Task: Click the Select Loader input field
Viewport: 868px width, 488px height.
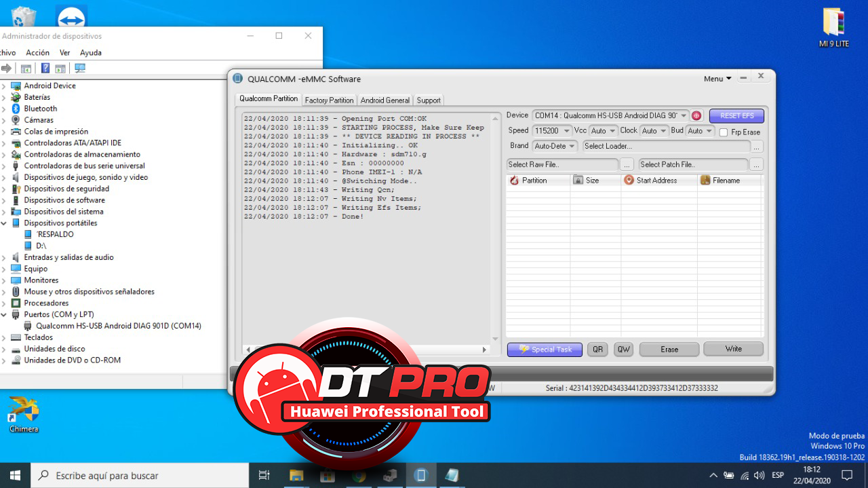Action: coord(666,146)
